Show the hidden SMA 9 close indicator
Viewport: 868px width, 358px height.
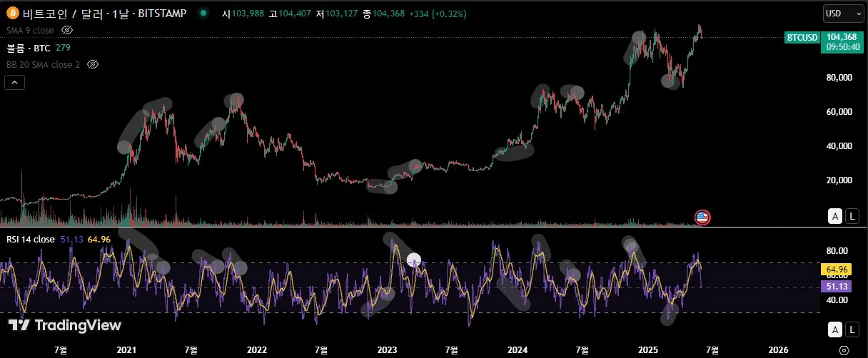pos(67,30)
